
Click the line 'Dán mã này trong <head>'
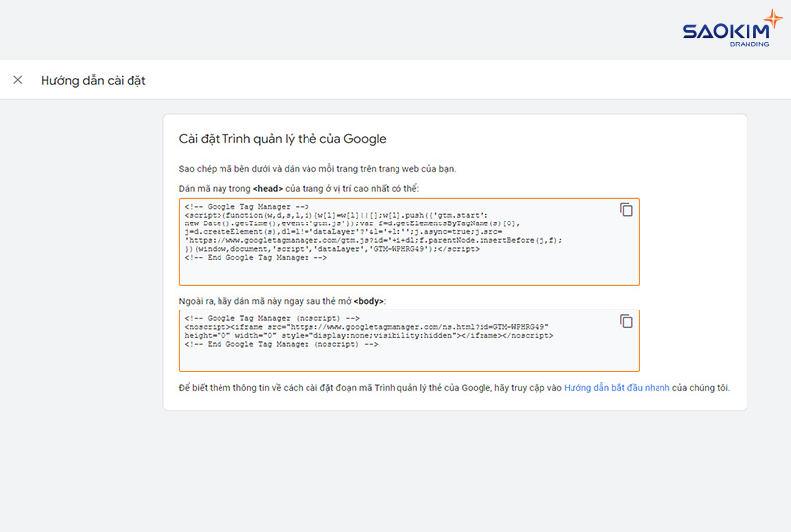[x=299, y=189]
